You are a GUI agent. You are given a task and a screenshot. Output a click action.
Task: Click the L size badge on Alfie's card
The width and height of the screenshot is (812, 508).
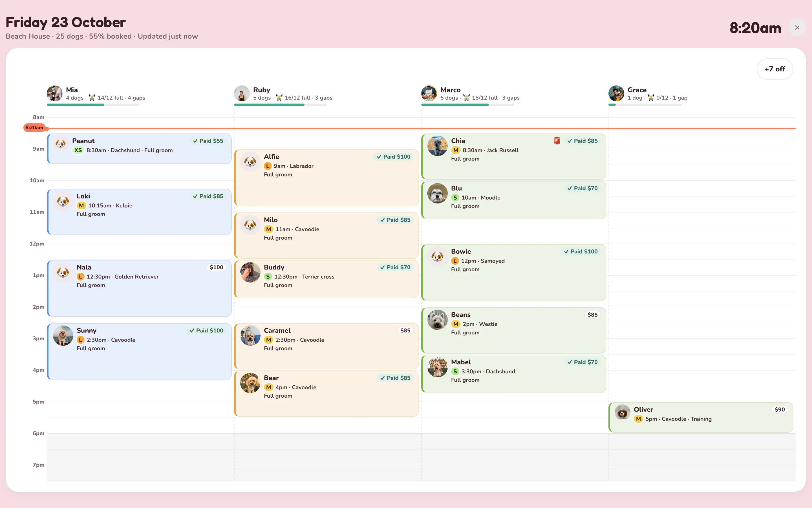pyautogui.click(x=268, y=166)
